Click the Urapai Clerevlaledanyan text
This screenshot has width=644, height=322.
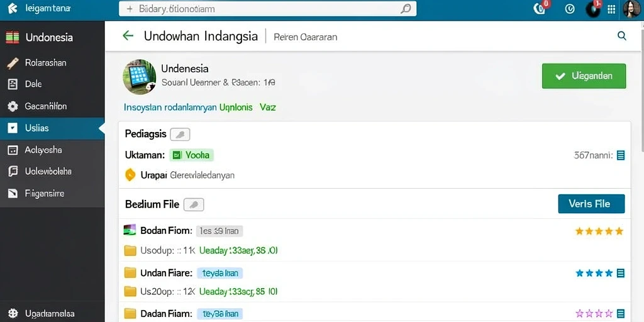187,175
